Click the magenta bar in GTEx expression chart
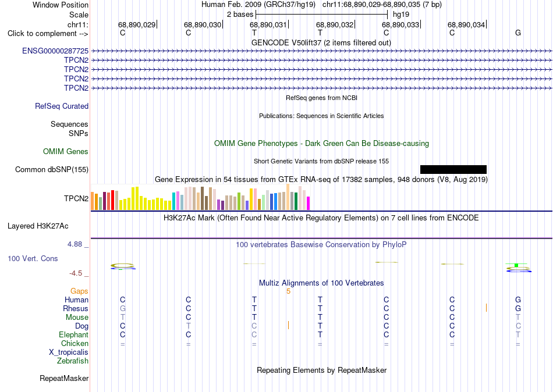 click(x=309, y=204)
